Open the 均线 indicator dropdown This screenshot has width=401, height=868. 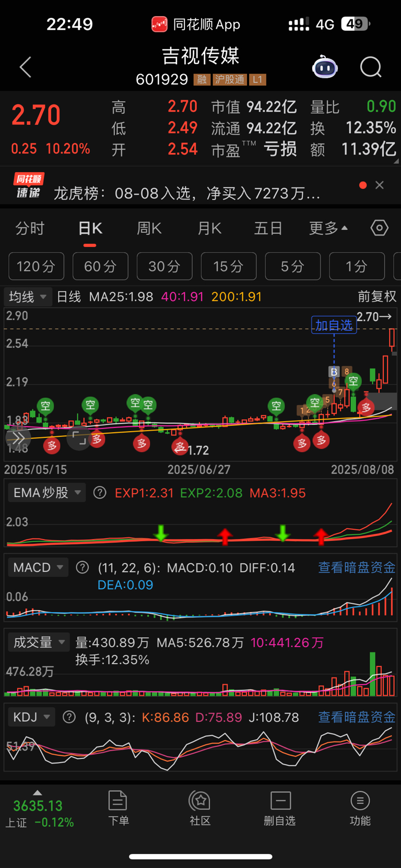28,297
